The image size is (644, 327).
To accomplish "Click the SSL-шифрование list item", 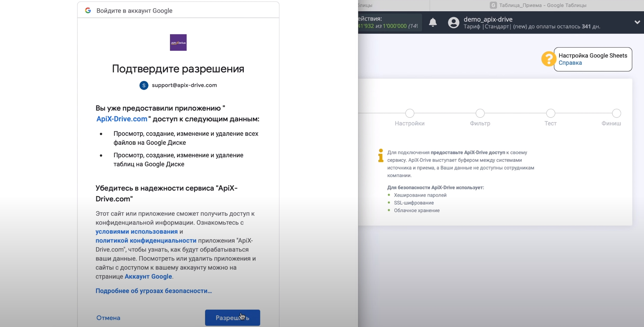I will click(414, 203).
